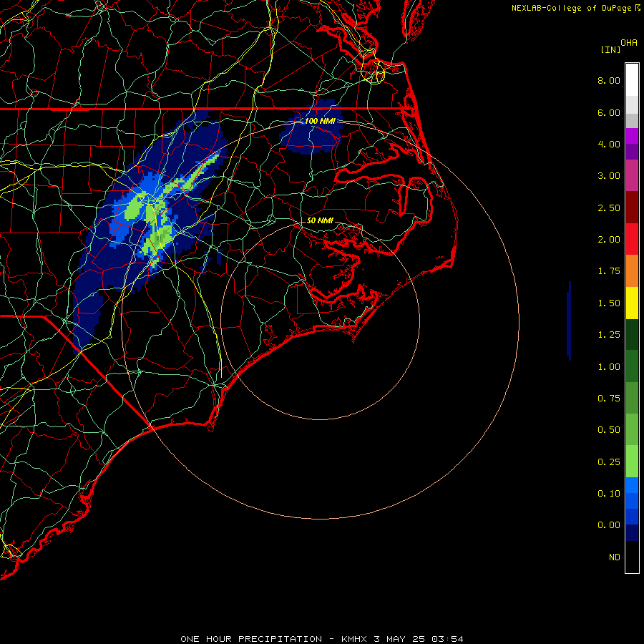Select the dark red legend swatch

coord(632,208)
